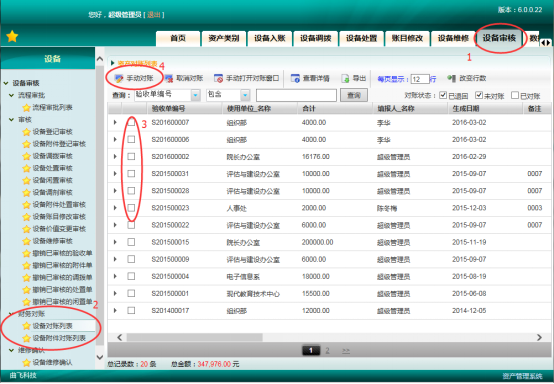This screenshot has height=384, width=554.
Task: Open 查看详情 details icon
Action: pos(295,78)
